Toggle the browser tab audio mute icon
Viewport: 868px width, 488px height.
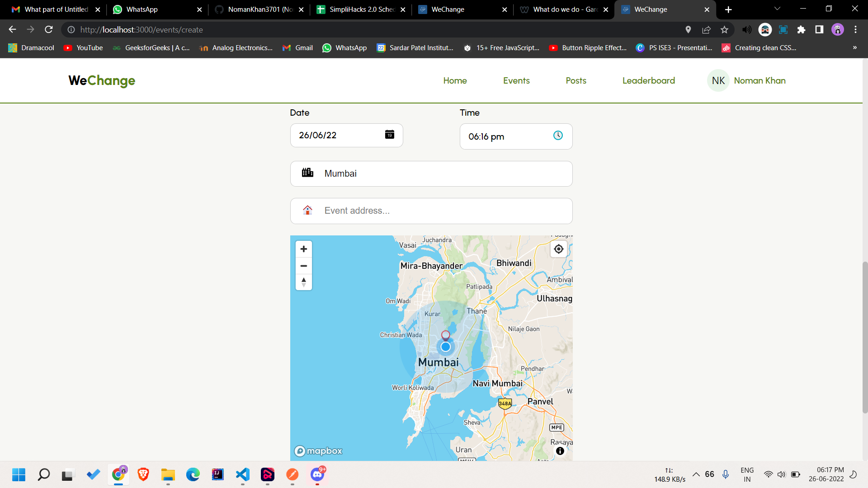pyautogui.click(x=746, y=30)
